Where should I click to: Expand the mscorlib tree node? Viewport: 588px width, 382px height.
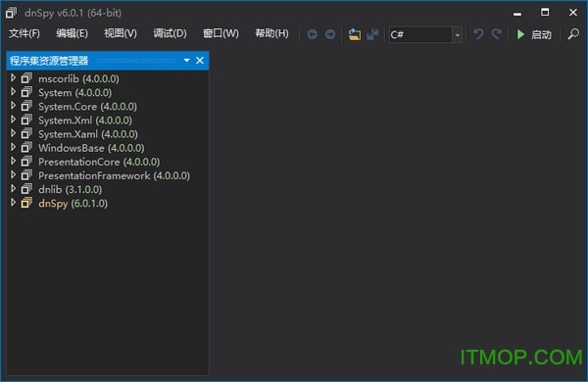[x=13, y=78]
